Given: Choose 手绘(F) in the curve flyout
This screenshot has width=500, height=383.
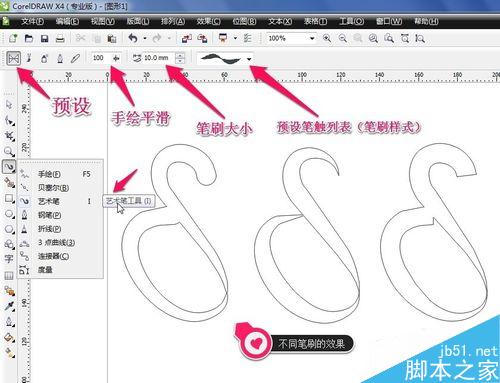Looking at the screenshot, I should point(61,174).
